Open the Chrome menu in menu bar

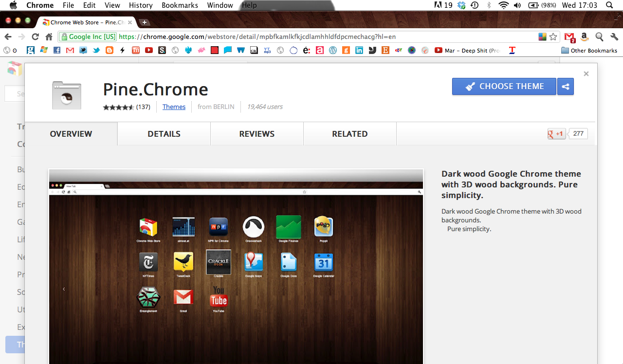coord(40,5)
